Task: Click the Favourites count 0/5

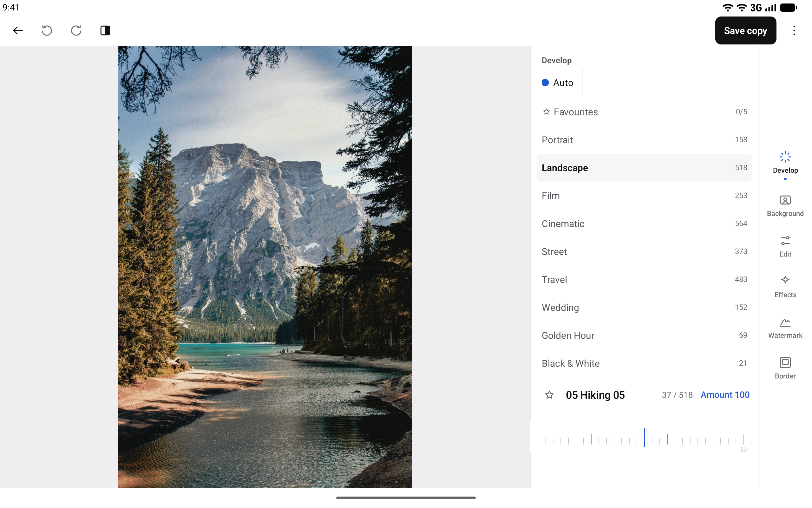Action: [x=741, y=112]
